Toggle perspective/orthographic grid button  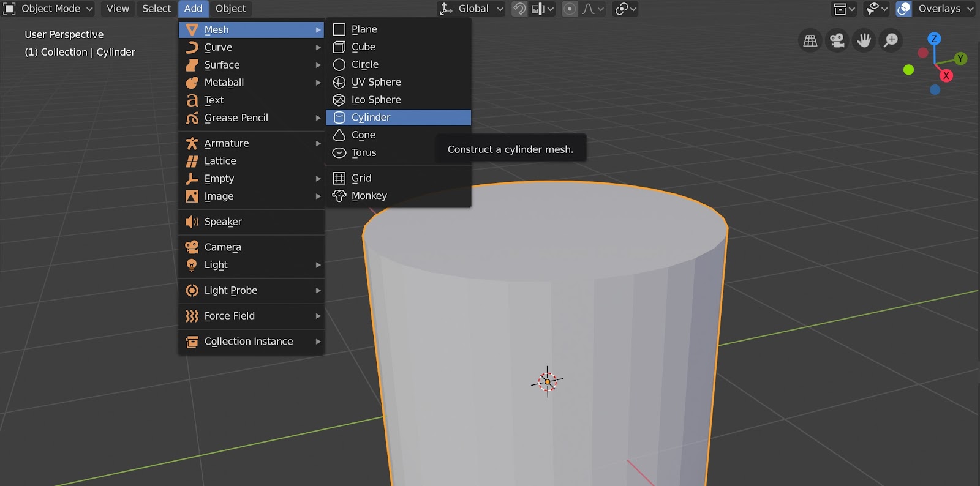[x=810, y=40]
